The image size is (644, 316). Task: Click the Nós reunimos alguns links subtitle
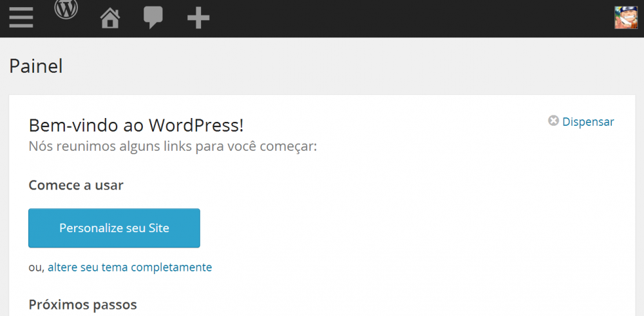(173, 146)
